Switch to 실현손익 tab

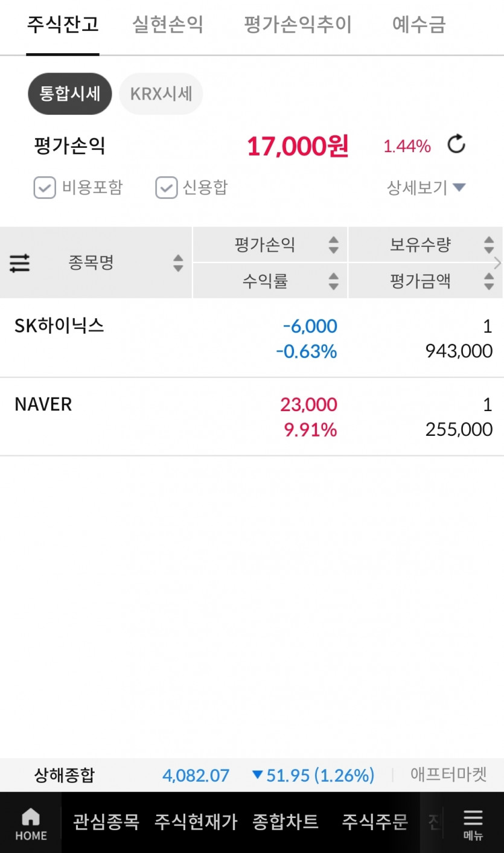point(168,25)
